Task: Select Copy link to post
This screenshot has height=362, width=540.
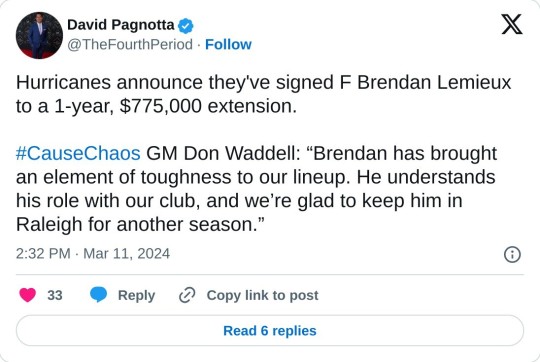Action: [x=262, y=296]
